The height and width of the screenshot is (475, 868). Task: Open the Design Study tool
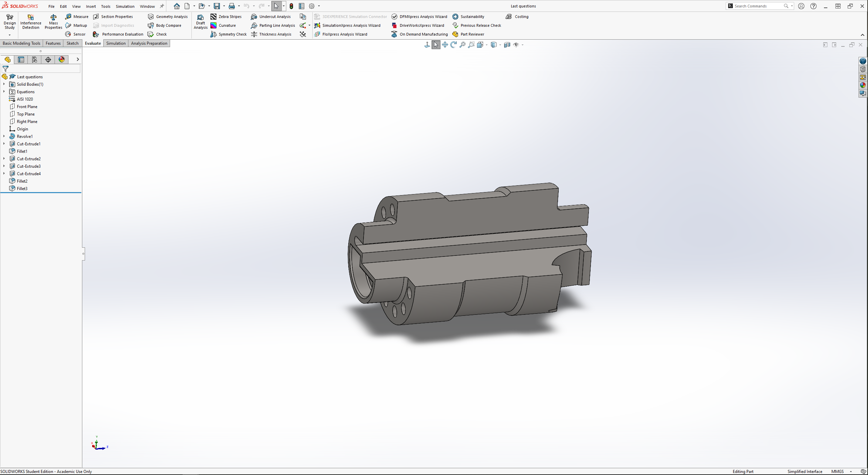pos(9,22)
